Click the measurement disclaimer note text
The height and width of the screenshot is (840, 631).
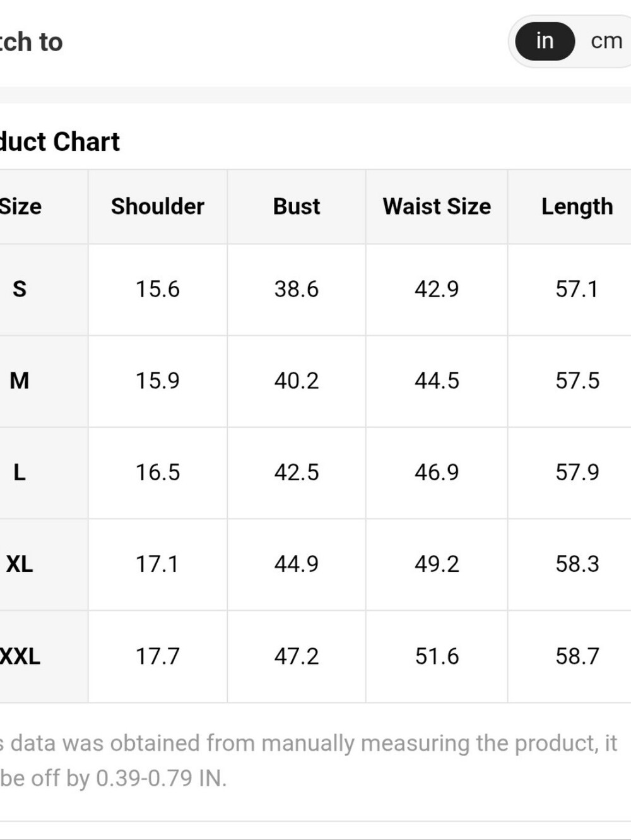tap(309, 760)
